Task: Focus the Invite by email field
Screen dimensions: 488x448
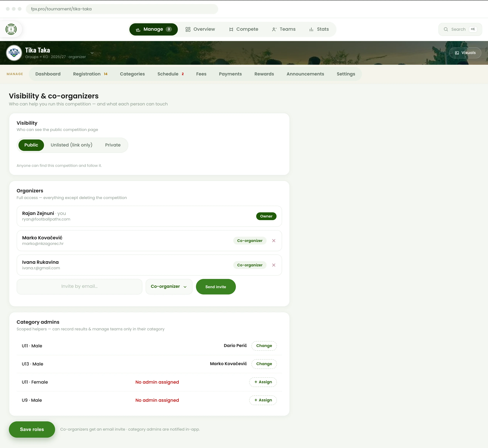Action: click(79, 287)
